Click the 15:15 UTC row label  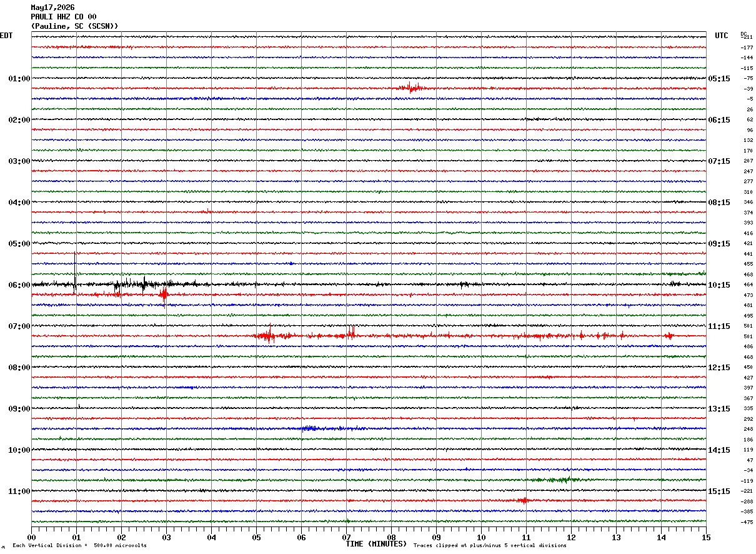(x=719, y=491)
